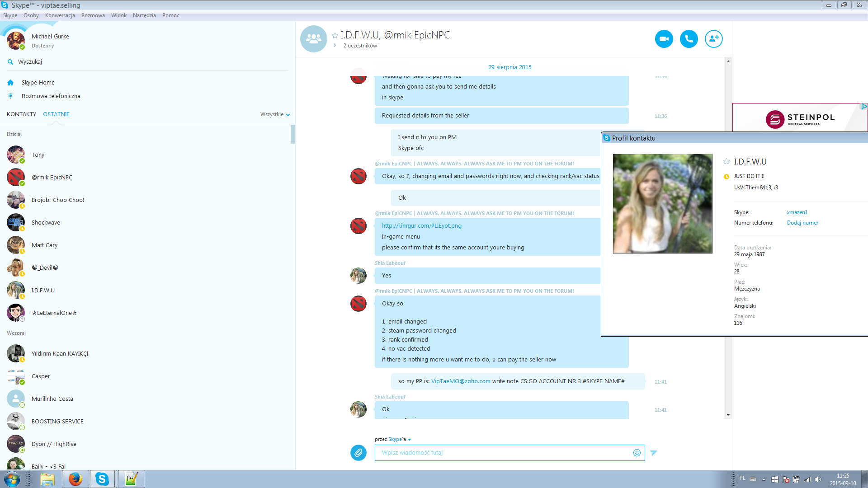Open Murilinho Costa conversation
The height and width of the screenshot is (488, 868).
tap(52, 399)
